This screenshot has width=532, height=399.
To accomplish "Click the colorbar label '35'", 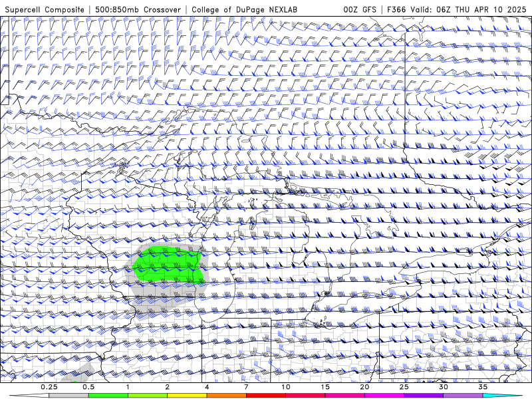I will [483, 387].
